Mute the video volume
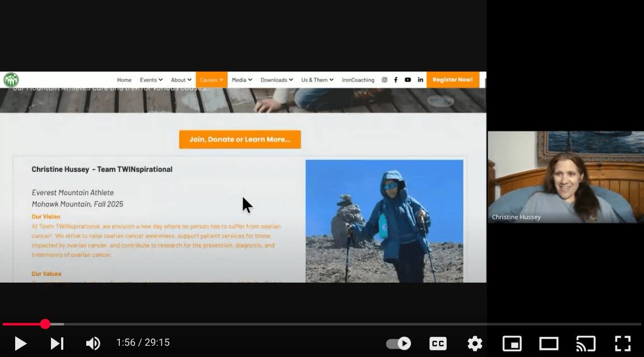Viewport: 644px width, 357px height. click(x=93, y=343)
